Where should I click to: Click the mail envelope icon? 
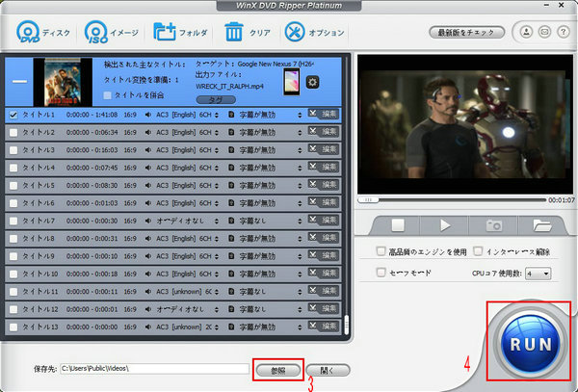[544, 32]
